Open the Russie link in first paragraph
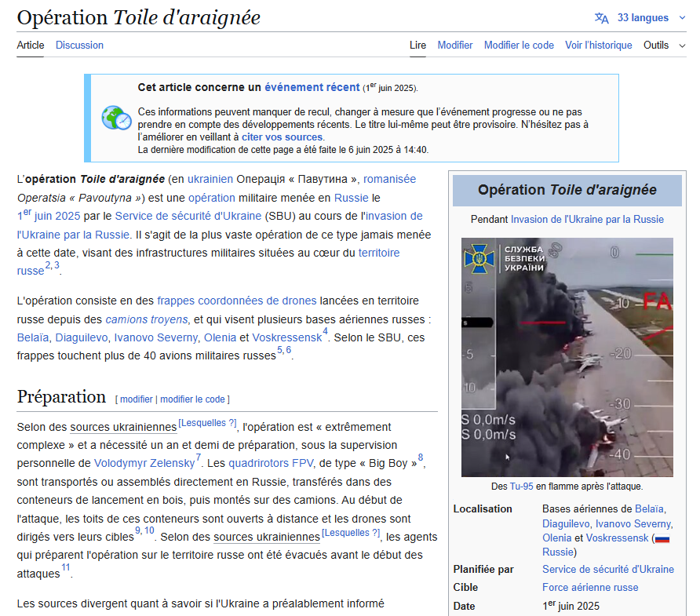Viewport: 700px width, 616px height. click(352, 198)
